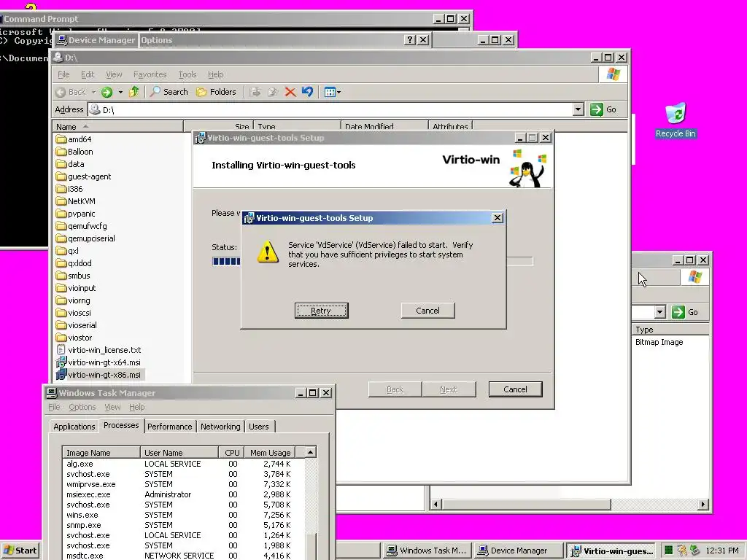Expand the Address bar dropdown in D:\ window

click(578, 109)
